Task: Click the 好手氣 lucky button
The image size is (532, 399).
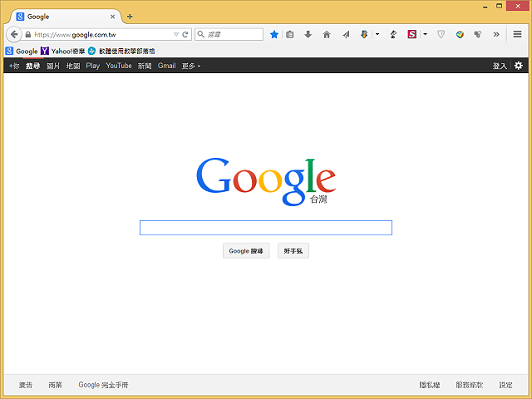Action: pyautogui.click(x=293, y=251)
